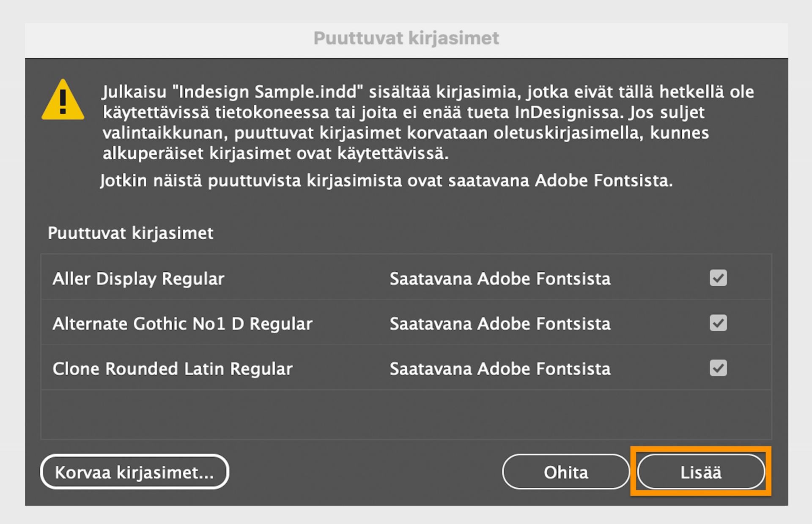Enable the Aller Display Regular checkbox
The height and width of the screenshot is (524, 812).
coord(718,278)
